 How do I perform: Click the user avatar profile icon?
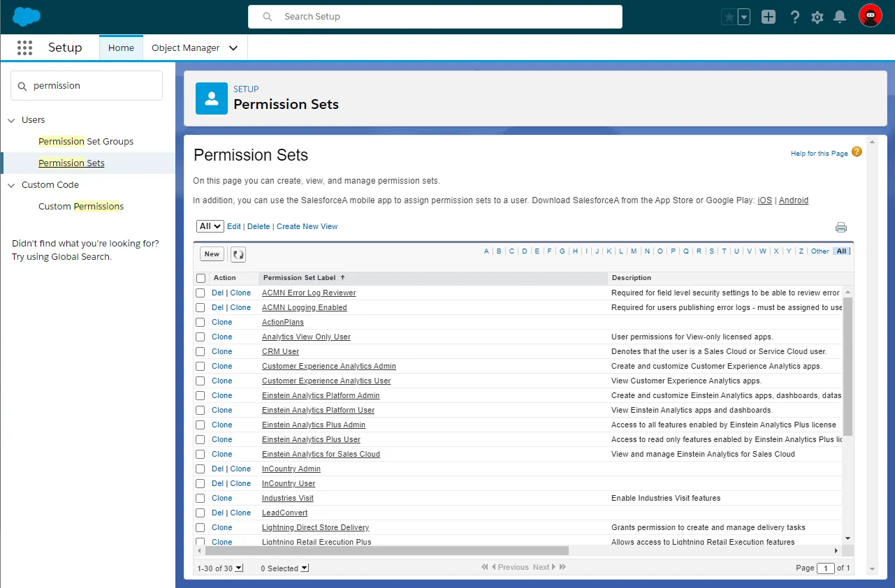pos(870,16)
